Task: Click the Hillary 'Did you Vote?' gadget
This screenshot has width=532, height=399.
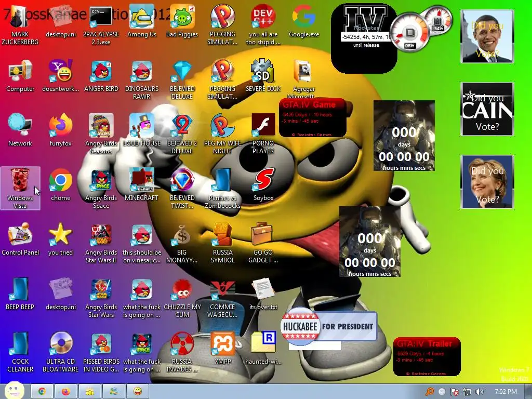Action: click(487, 181)
